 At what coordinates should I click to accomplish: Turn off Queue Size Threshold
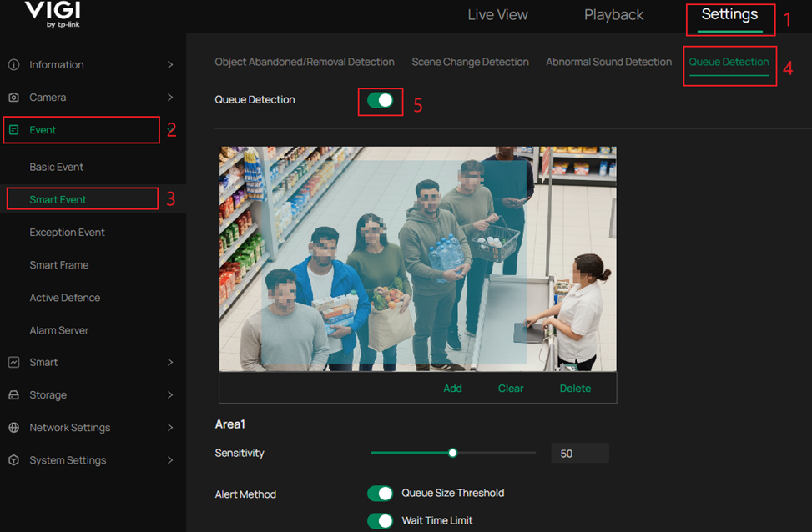pos(381,494)
